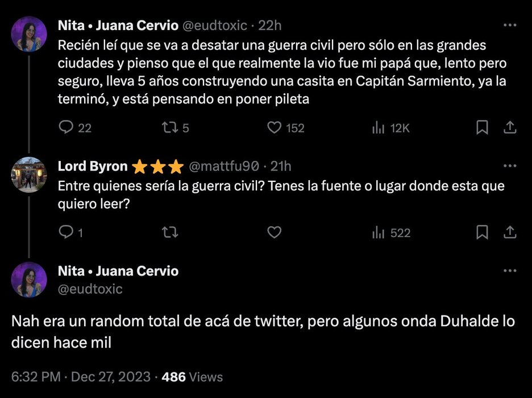This screenshot has width=532, height=398.
Task: Open Lord Byron's profile picture
Action: 28,174
